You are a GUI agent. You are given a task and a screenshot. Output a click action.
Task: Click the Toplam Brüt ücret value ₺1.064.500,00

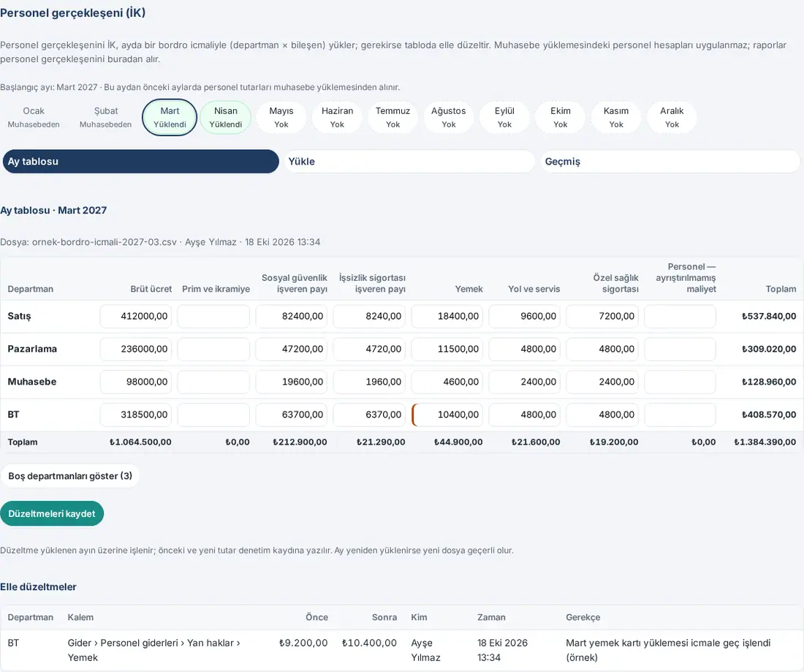point(140,442)
